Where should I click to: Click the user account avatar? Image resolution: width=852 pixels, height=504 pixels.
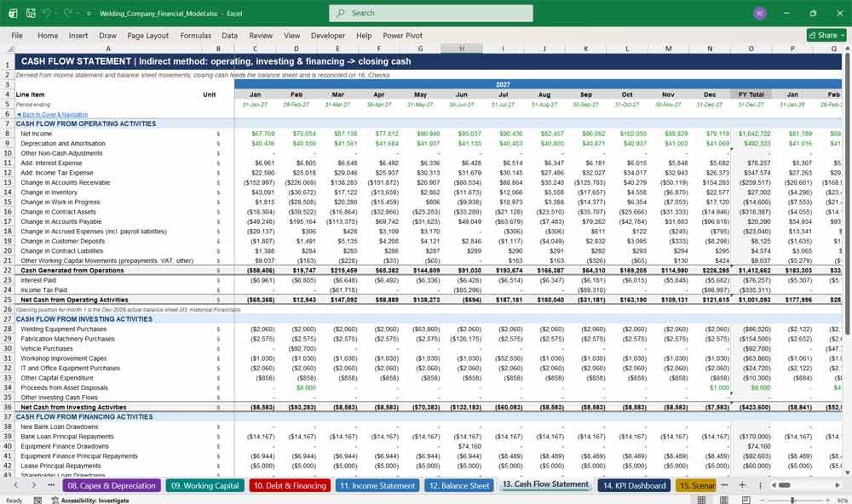(760, 13)
